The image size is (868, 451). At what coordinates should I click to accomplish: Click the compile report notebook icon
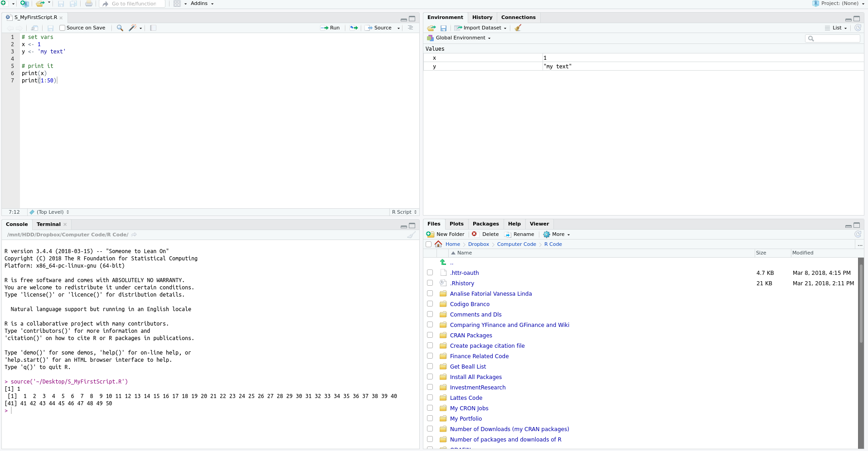point(153,28)
